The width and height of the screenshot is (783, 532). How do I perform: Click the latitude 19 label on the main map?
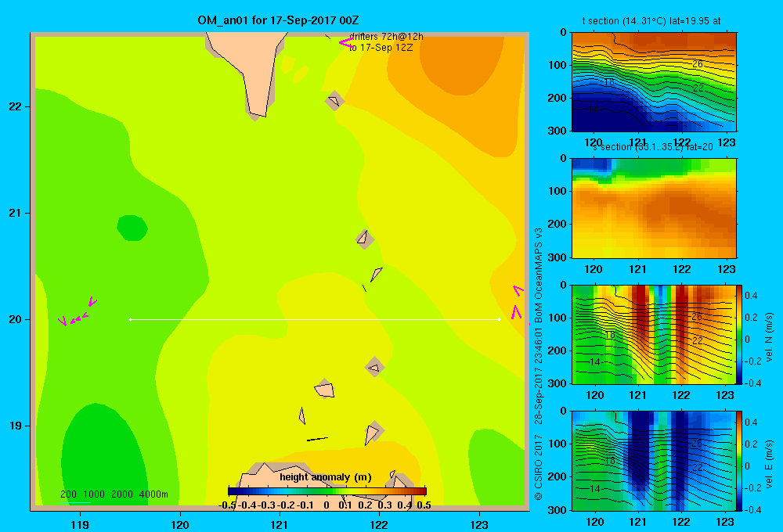[16, 426]
